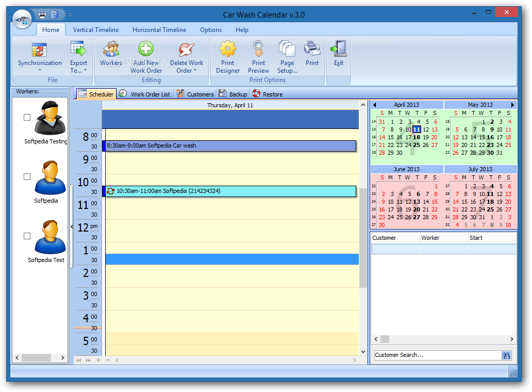
Task: Open the Customers view
Action: coord(195,94)
